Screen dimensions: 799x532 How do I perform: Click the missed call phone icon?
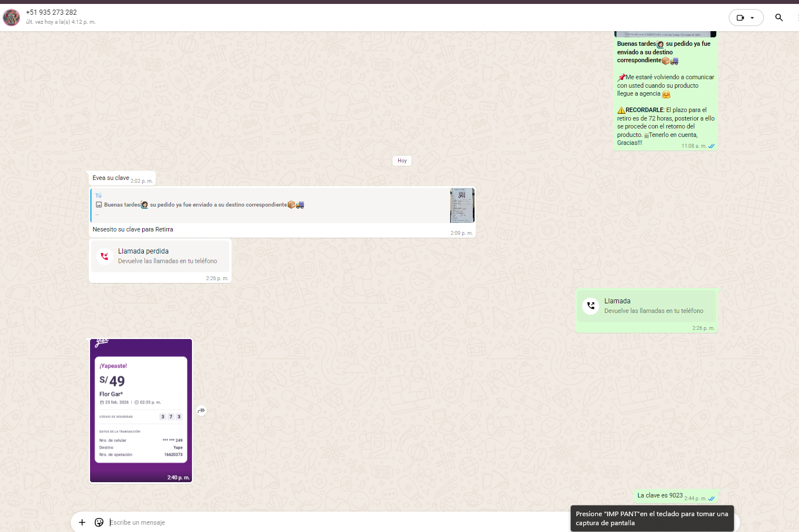tap(104, 256)
